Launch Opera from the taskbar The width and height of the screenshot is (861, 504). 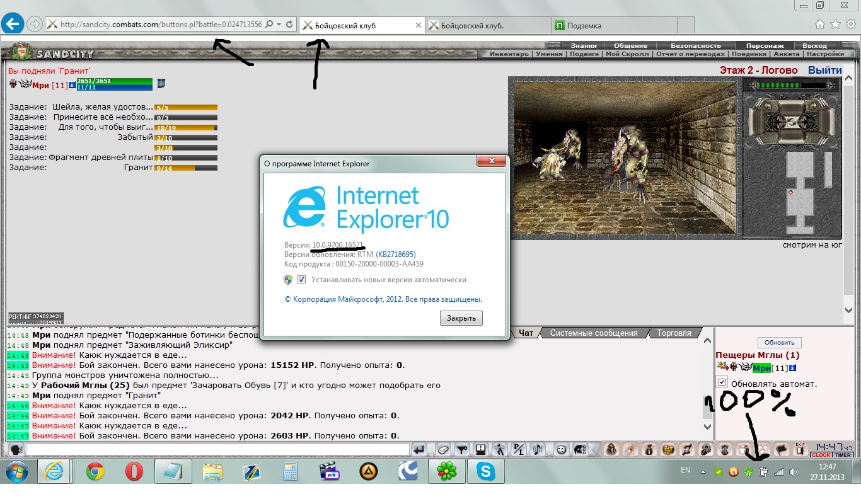(134, 471)
